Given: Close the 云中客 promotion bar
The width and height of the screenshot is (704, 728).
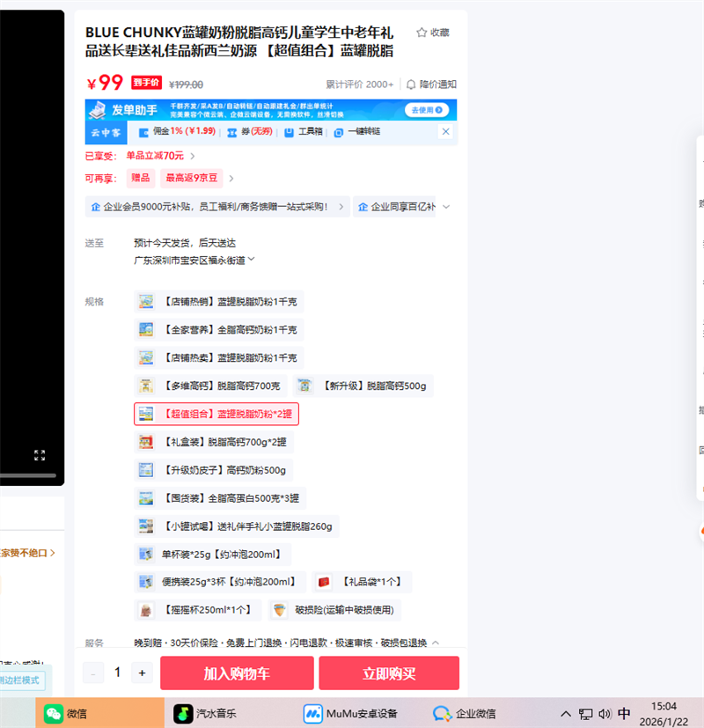Looking at the screenshot, I should (445, 131).
